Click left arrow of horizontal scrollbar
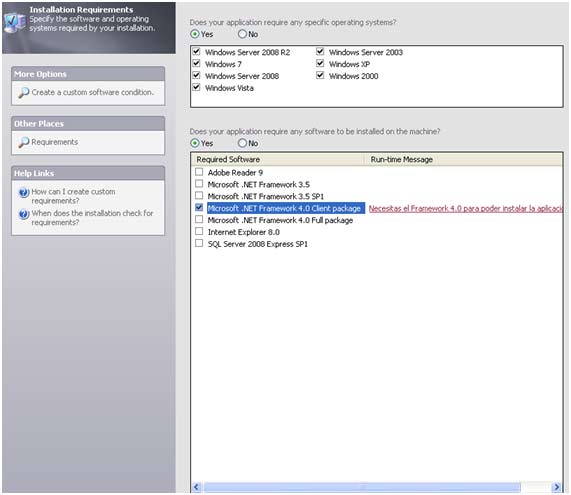 196,487
